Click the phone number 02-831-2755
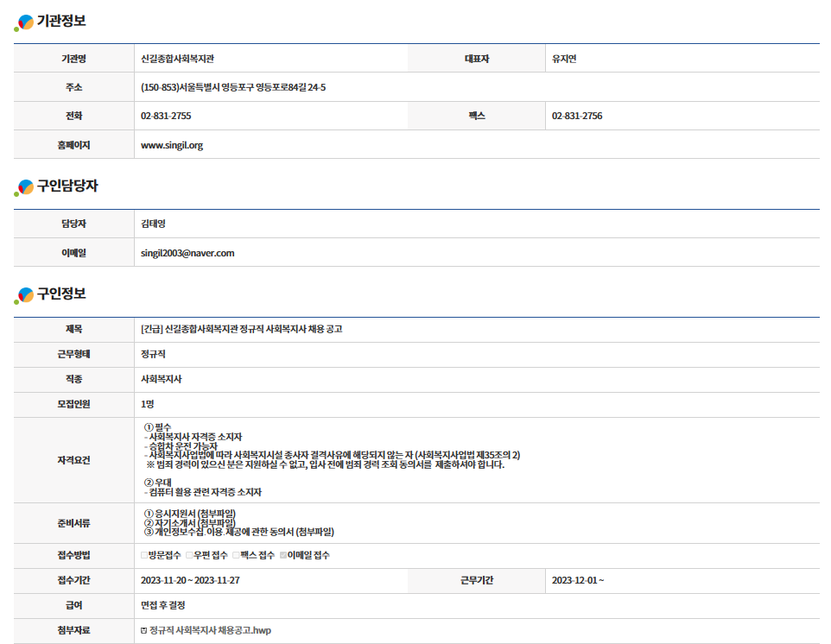The image size is (831, 644). 166,116
